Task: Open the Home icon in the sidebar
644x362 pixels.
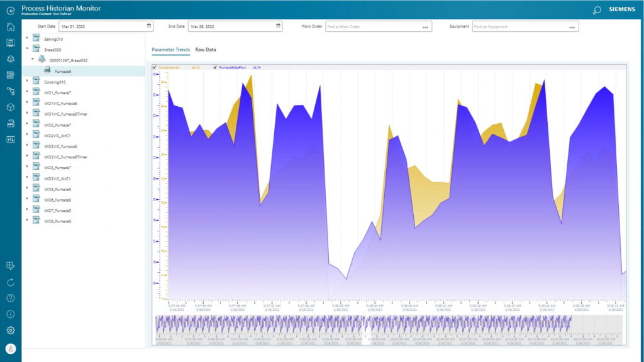Action: pos(11,27)
